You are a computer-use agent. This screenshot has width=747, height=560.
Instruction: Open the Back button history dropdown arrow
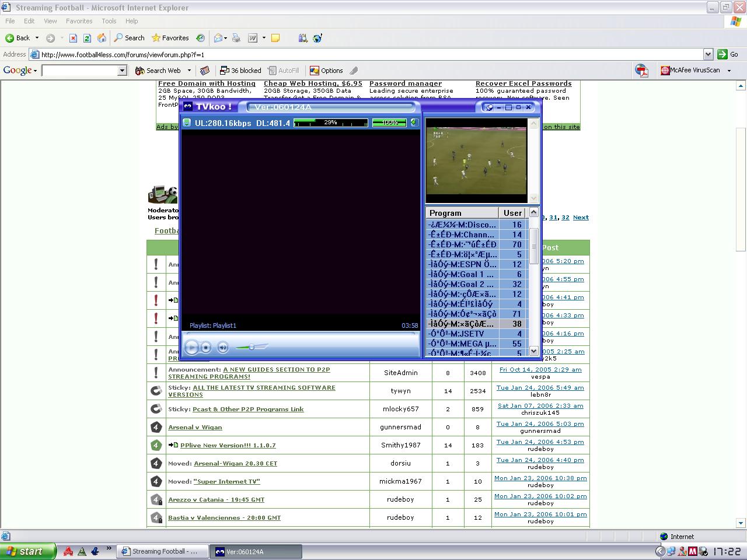(x=37, y=38)
